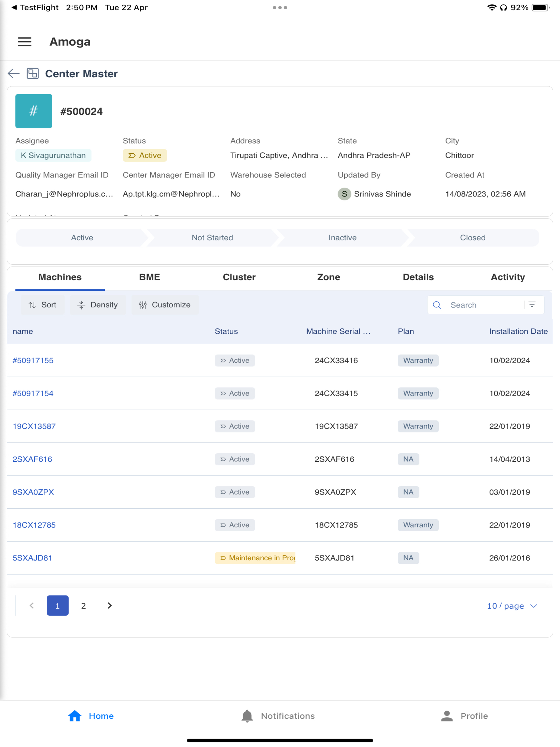The image size is (560, 747).
Task: Go to page 2
Action: click(83, 606)
